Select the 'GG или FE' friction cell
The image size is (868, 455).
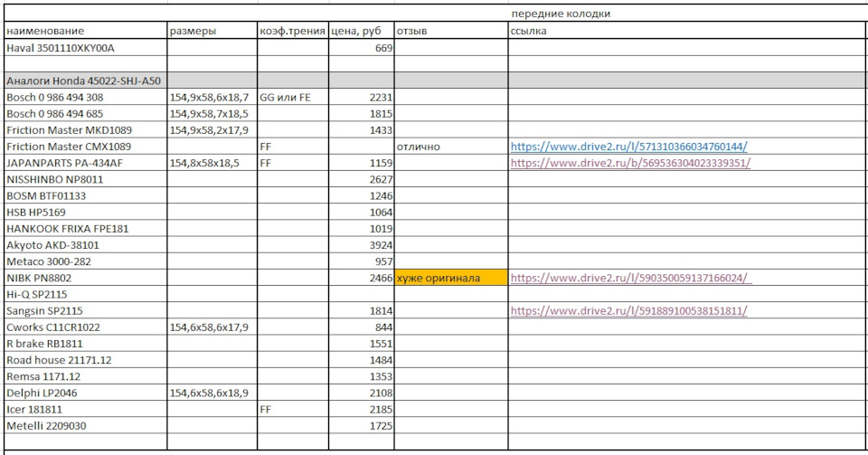click(293, 98)
